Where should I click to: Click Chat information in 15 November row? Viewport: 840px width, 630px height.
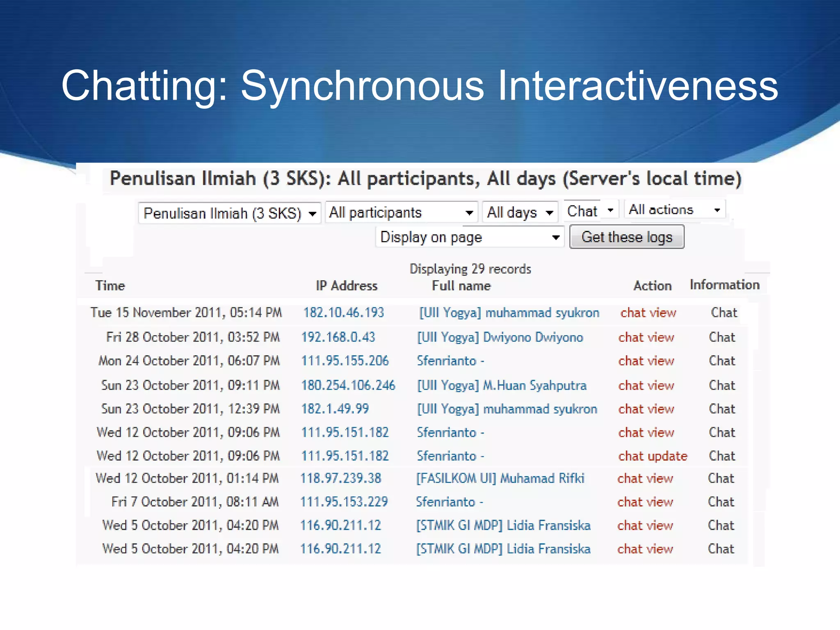(724, 313)
